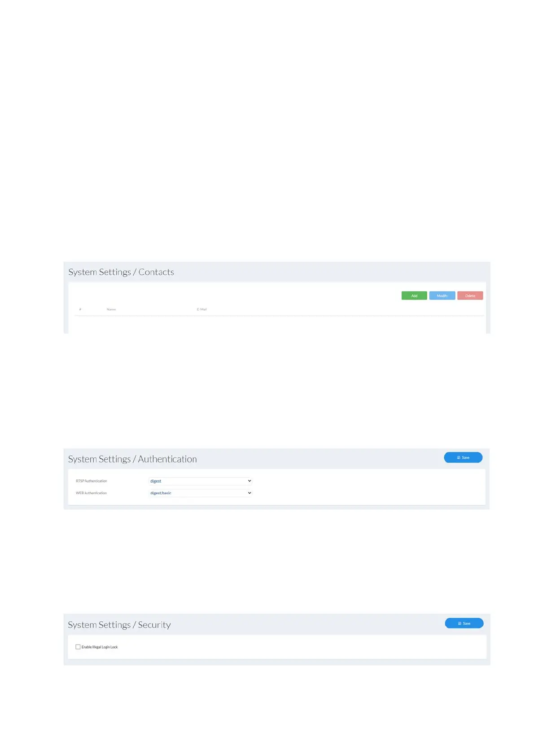Screen dimensions: 534x756
Task: Click the System Settings / Security heading
Action: [119, 624]
